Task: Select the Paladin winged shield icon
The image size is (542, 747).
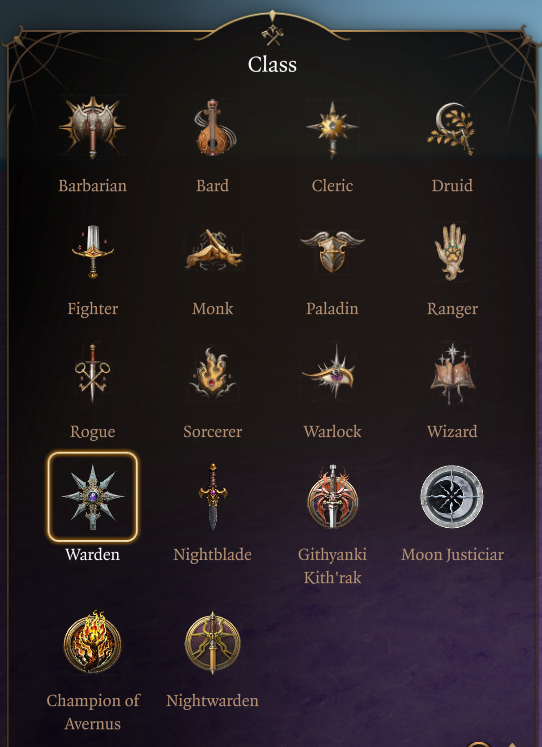Action: 332,251
